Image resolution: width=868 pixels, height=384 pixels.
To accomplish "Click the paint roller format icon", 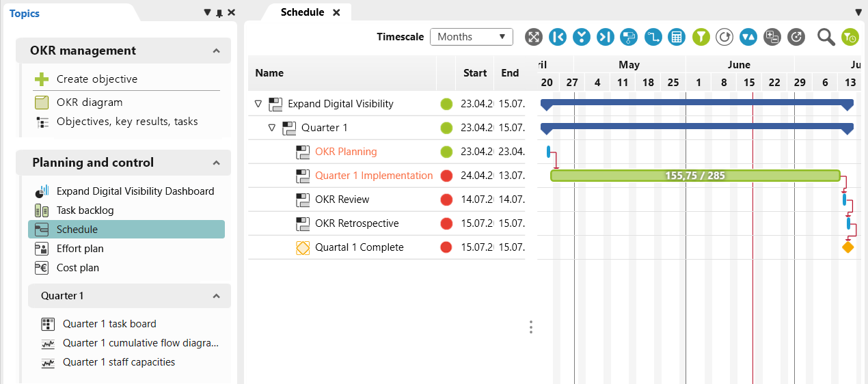I will click(629, 37).
